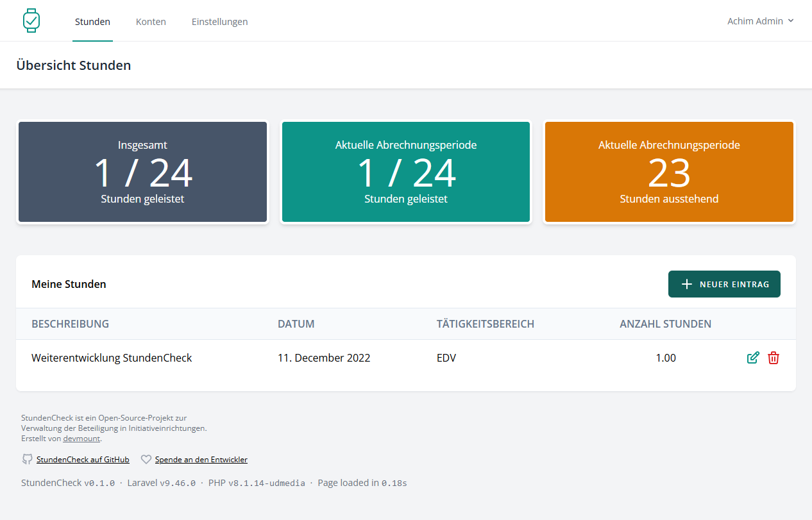Select the heart icon next to Spende link

[x=146, y=459]
